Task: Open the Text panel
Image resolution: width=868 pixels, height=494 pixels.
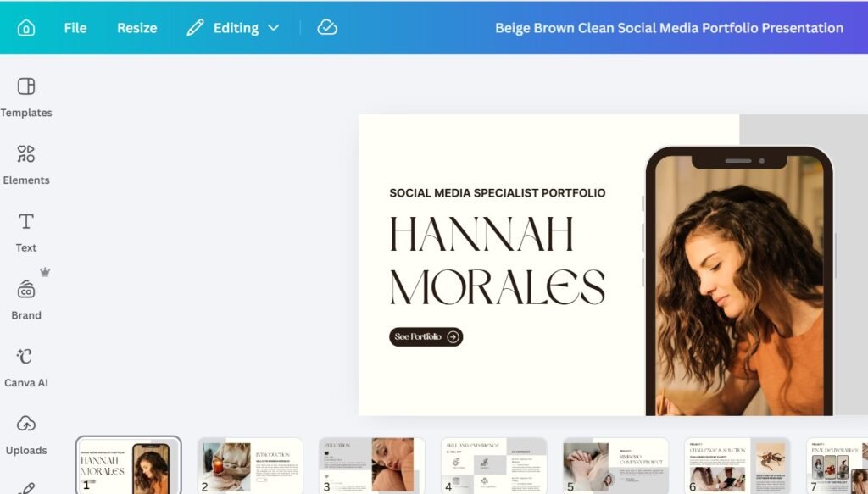Action: point(26,233)
